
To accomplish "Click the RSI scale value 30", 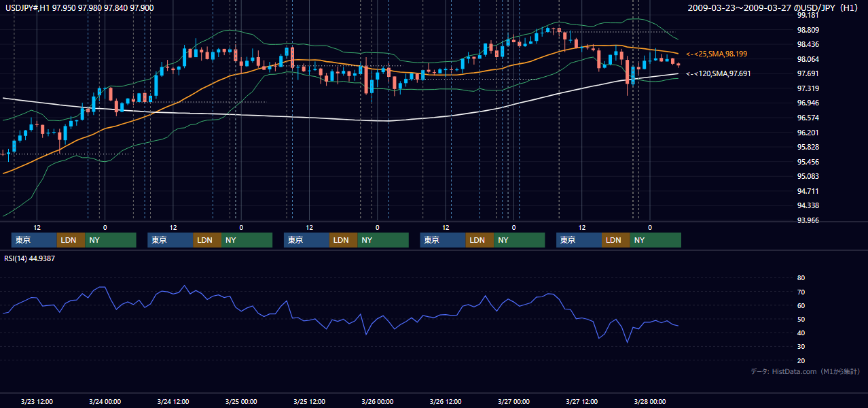I will [801, 347].
